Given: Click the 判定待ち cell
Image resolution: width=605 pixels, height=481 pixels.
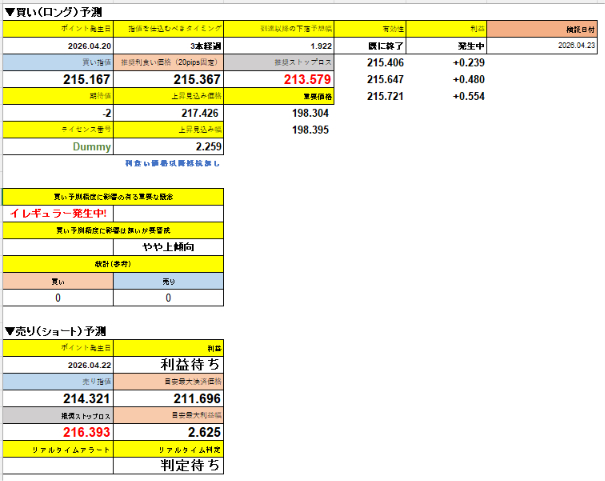Looking at the screenshot, I should point(169,466).
